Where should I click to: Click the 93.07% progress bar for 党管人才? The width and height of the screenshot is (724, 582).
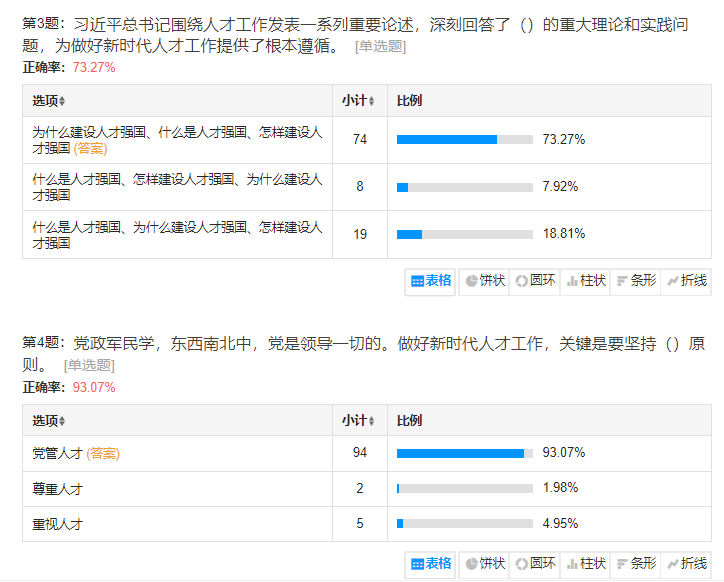coord(464,454)
